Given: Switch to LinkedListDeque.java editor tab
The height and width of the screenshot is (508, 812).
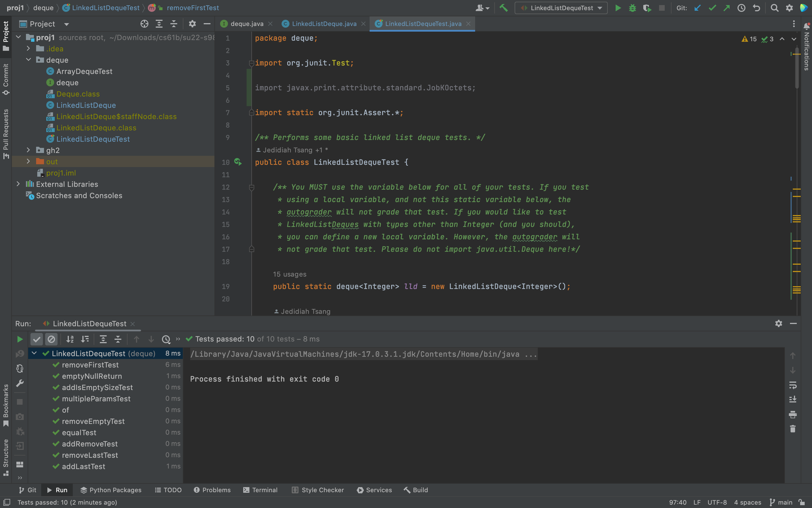Looking at the screenshot, I should [324, 24].
